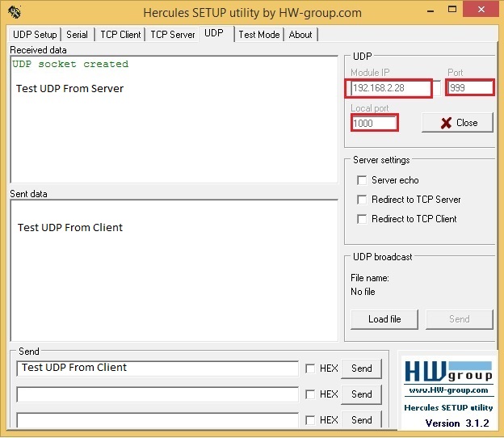Click 'Test UDP From Client' sent data text
This screenshot has height=438, width=504.
click(70, 227)
